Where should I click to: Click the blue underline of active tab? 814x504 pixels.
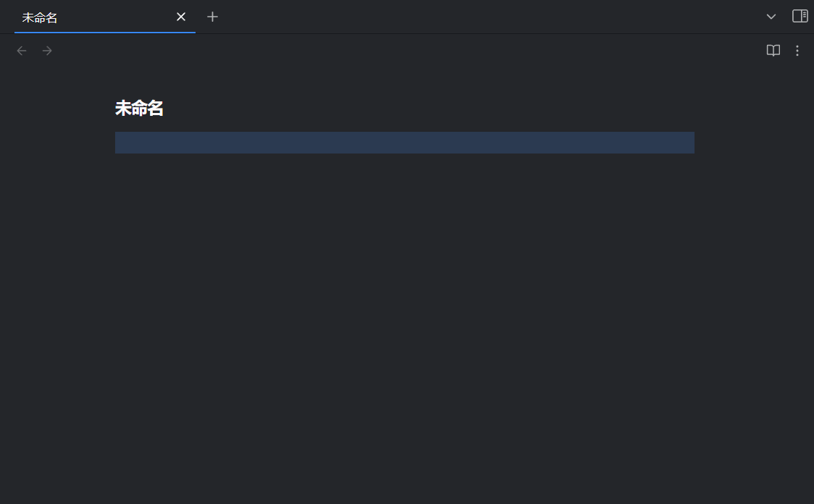[105, 33]
